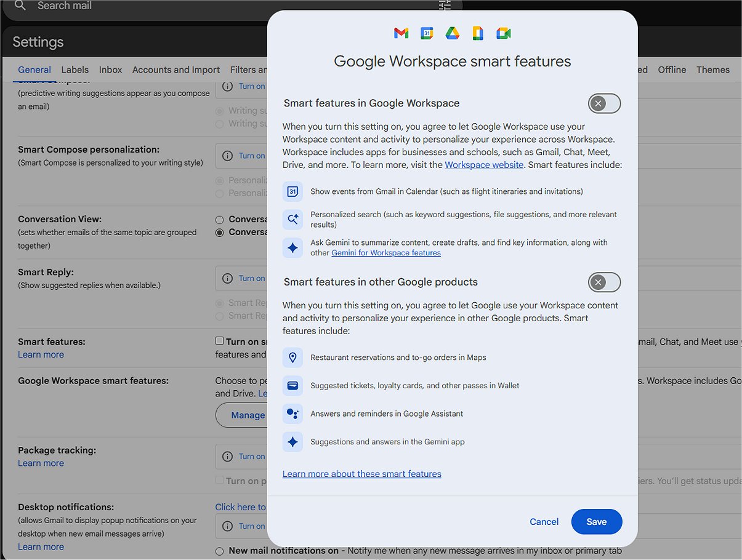Image resolution: width=742 pixels, height=560 pixels.
Task: Click the Gemini star icon beside Ask Gemini
Action: click(x=292, y=247)
